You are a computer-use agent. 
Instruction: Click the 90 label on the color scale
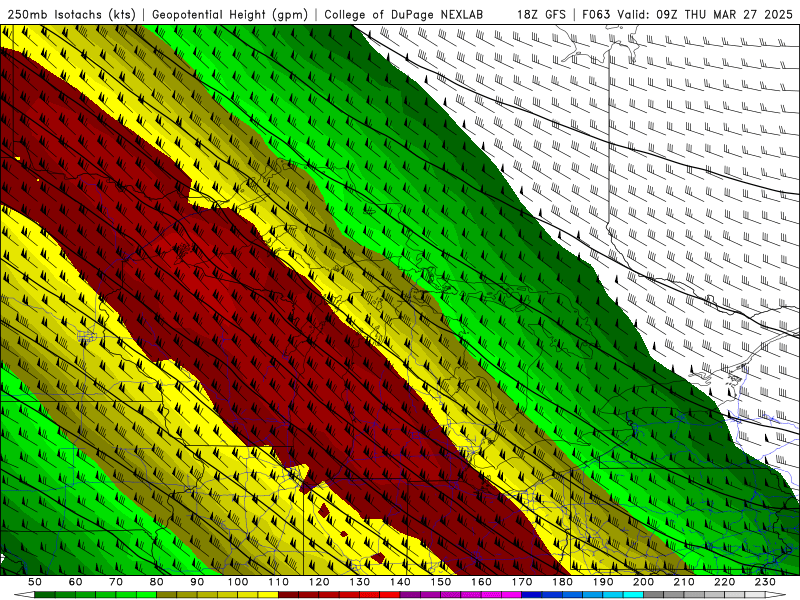(x=197, y=582)
